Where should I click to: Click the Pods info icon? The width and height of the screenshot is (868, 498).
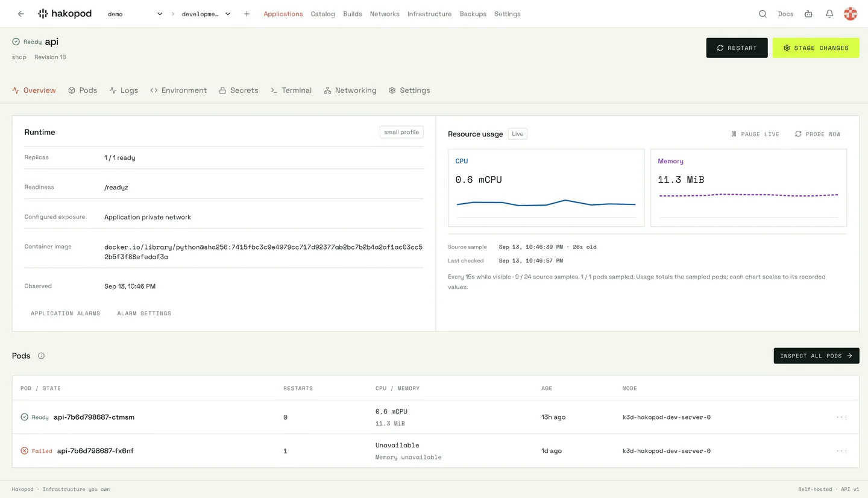tap(41, 356)
